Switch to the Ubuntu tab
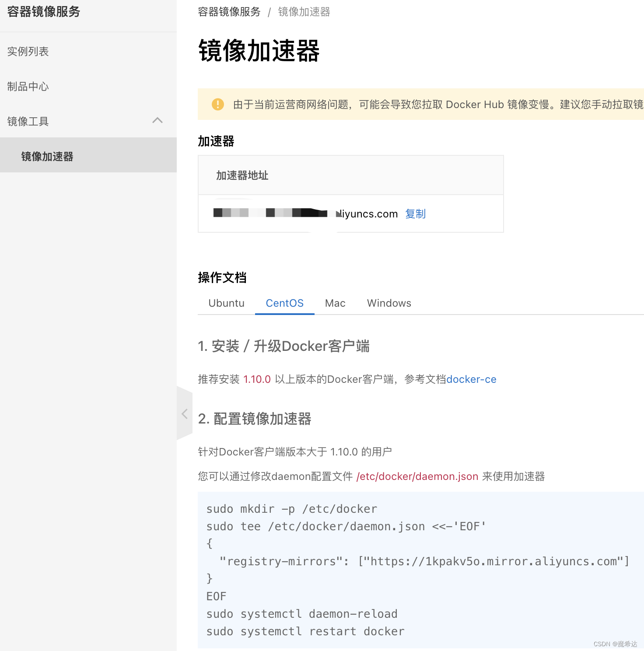The image size is (644, 651). [226, 303]
